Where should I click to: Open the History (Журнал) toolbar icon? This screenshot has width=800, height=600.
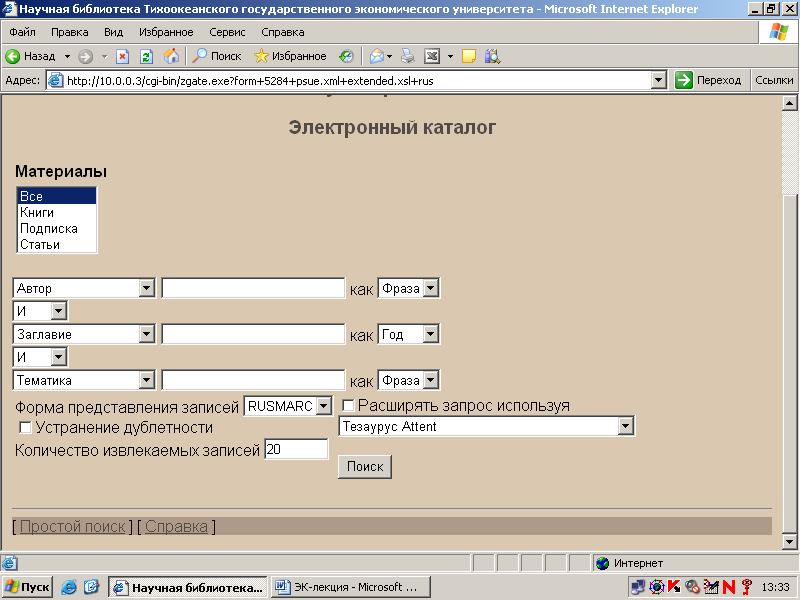[x=346, y=56]
